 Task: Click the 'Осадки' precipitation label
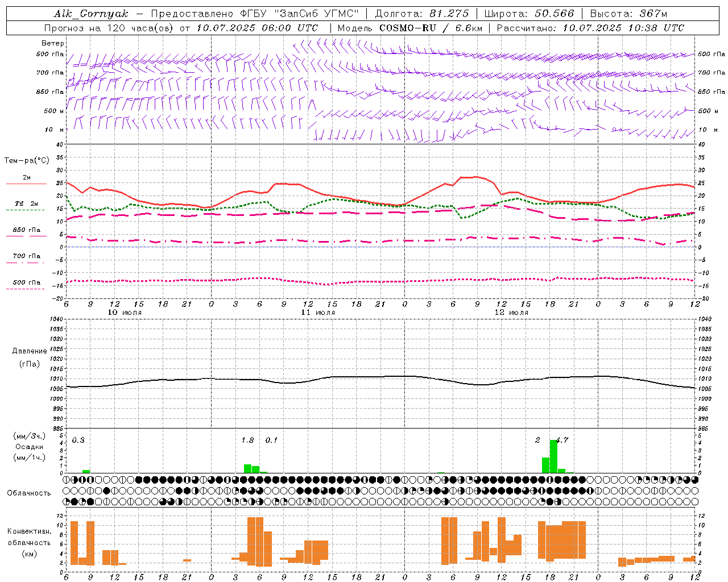(29, 447)
